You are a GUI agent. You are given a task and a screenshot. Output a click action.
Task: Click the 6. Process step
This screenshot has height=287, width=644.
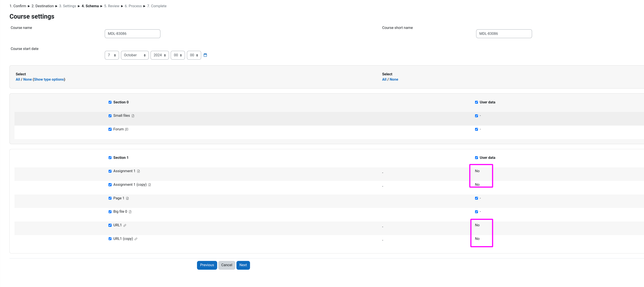click(x=133, y=6)
